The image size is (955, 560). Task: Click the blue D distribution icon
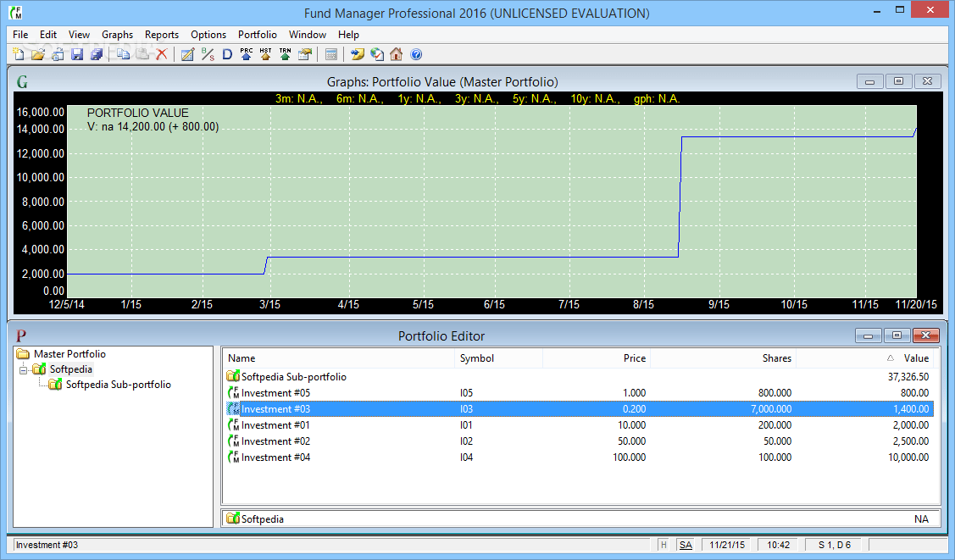click(x=227, y=55)
